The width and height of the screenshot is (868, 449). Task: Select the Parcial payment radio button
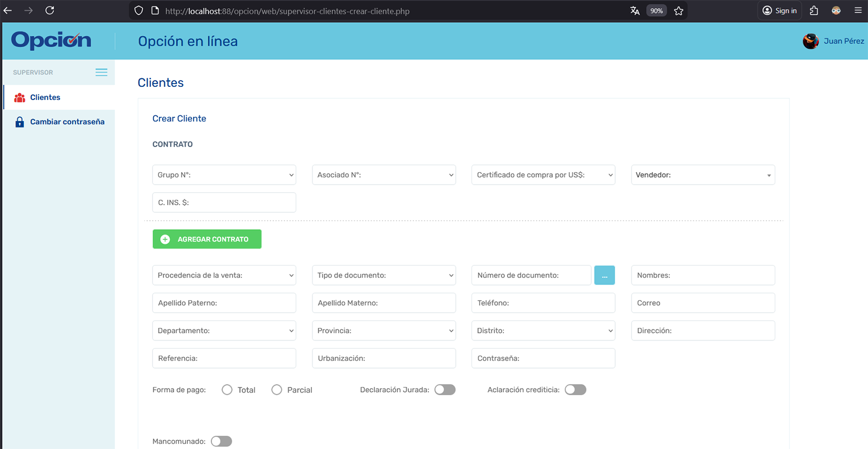click(x=277, y=390)
